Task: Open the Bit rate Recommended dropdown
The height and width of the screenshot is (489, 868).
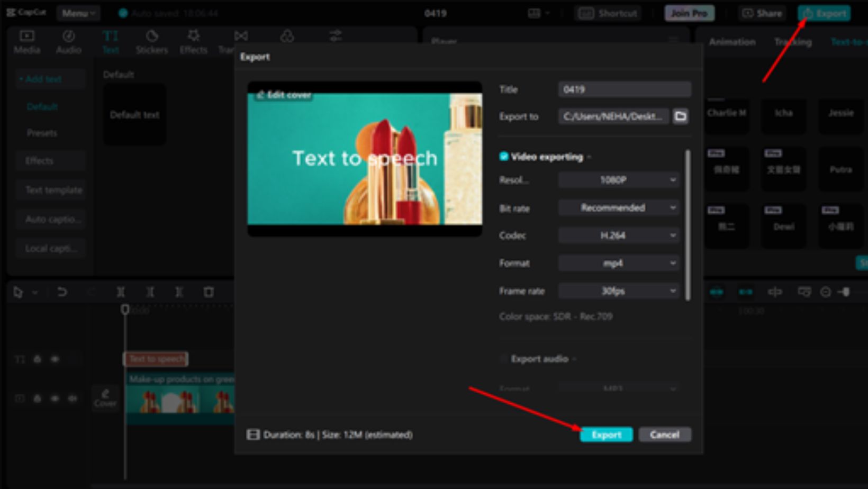Action: click(x=619, y=207)
